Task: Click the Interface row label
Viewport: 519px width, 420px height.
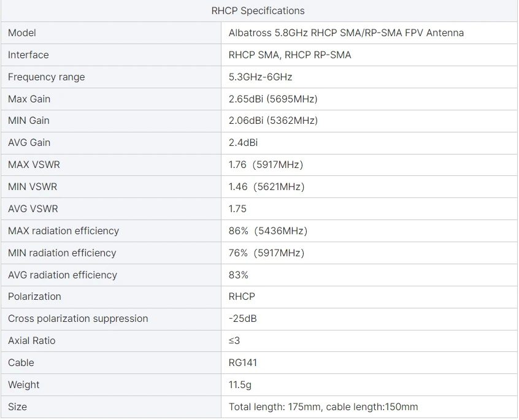Action: tap(28, 55)
